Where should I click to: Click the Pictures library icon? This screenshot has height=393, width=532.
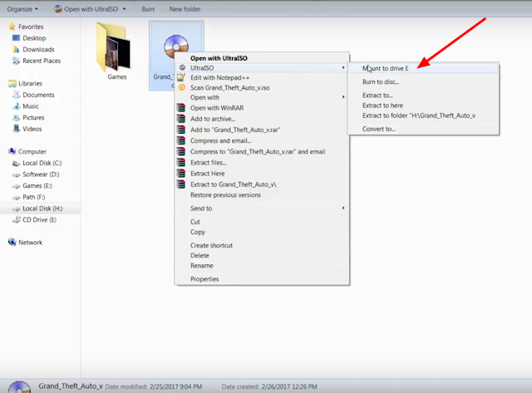click(16, 117)
